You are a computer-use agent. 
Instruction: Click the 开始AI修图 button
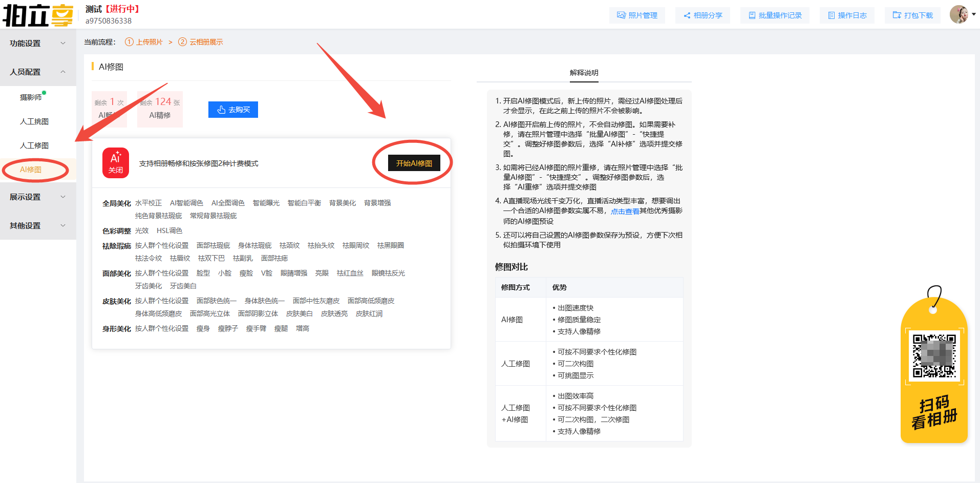(414, 163)
